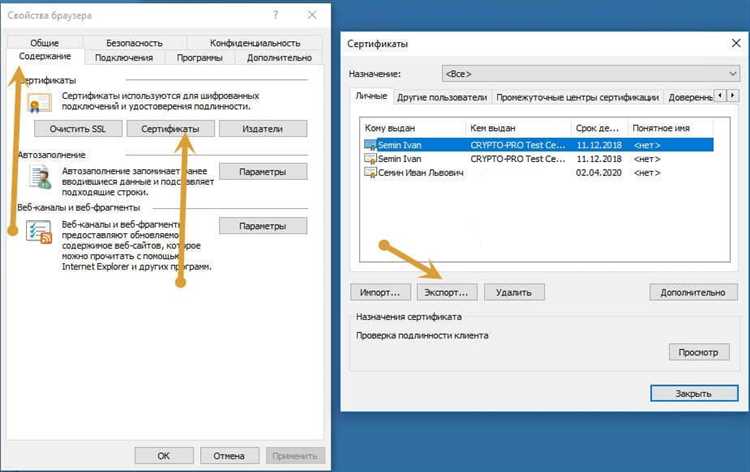
Task: Click the Закрыть button
Action: (x=694, y=393)
